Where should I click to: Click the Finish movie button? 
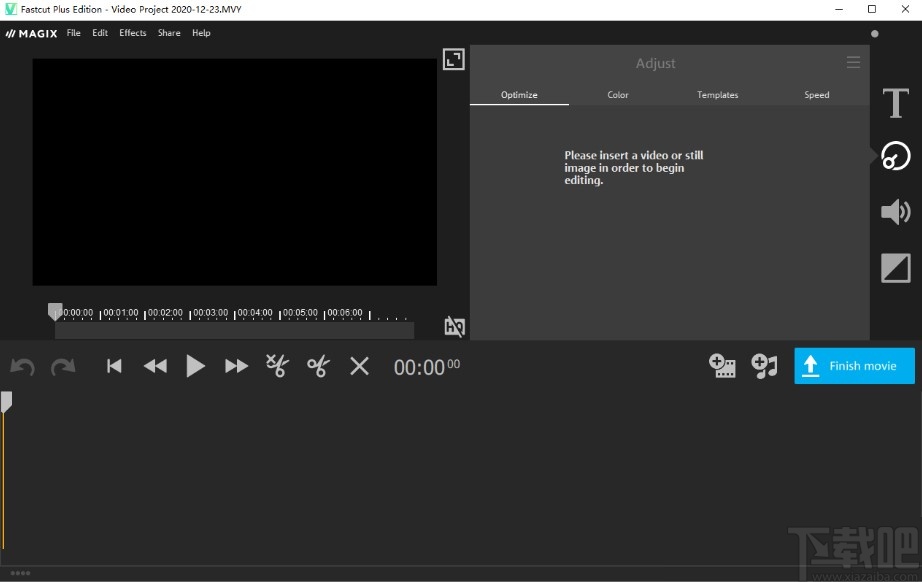click(x=854, y=366)
